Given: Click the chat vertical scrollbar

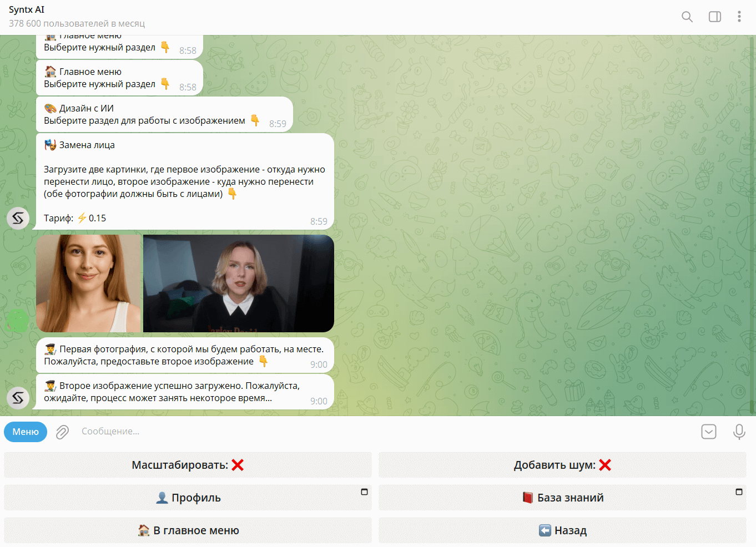Looking at the screenshot, I should (x=752, y=225).
